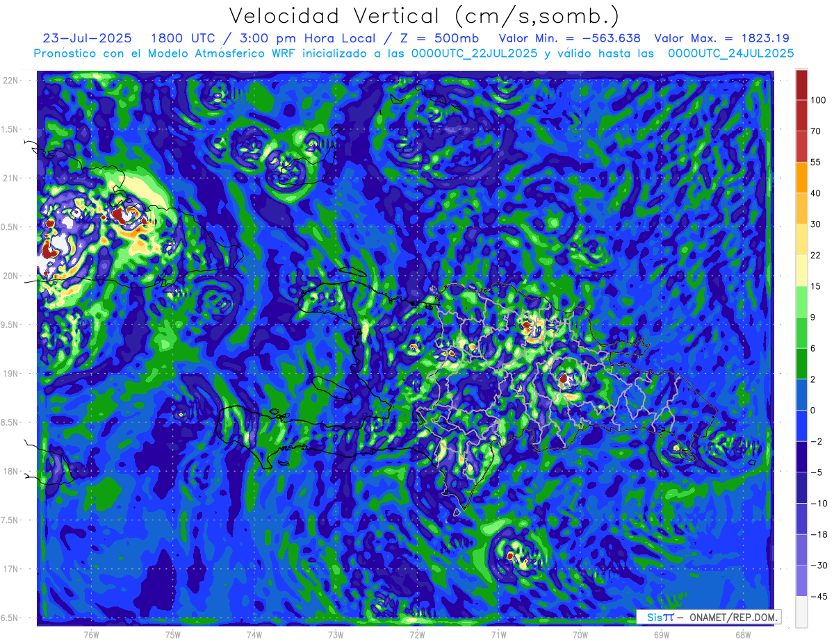The width and height of the screenshot is (834, 644).
Task: Click the colorbar label '55'
Action: [816, 162]
